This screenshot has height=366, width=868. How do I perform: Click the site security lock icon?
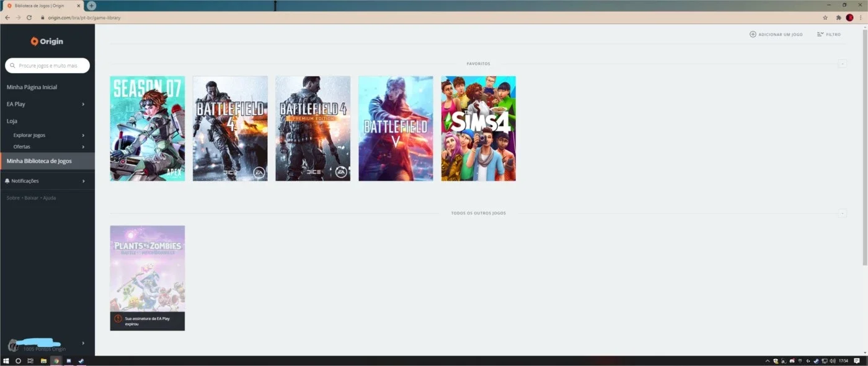tap(43, 18)
